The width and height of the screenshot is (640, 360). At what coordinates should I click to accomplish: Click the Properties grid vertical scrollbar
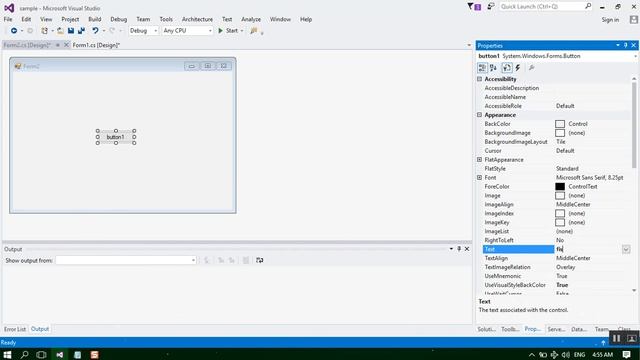click(634, 124)
